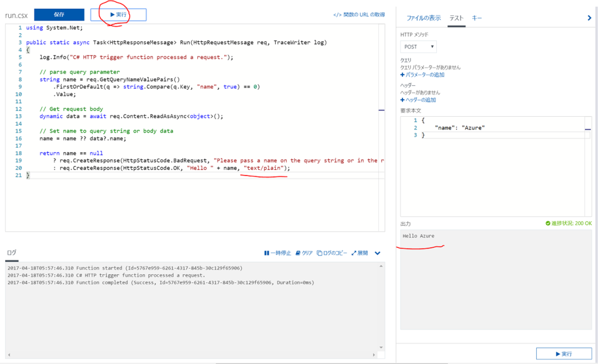This screenshot has height=364, width=598.
Task: Click scroll up arrow in log panel
Action: 381,266
